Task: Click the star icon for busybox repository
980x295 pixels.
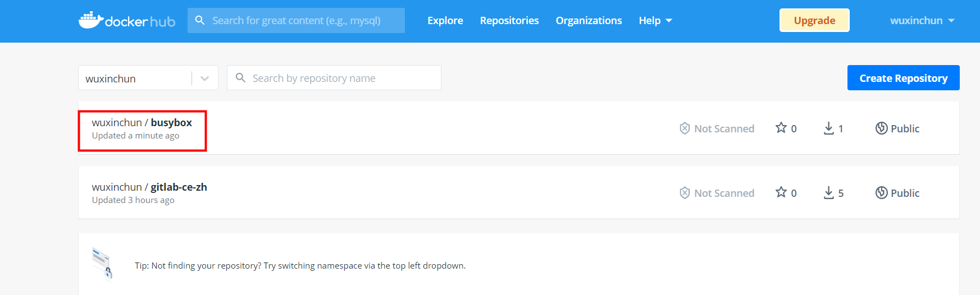Action: [x=781, y=128]
